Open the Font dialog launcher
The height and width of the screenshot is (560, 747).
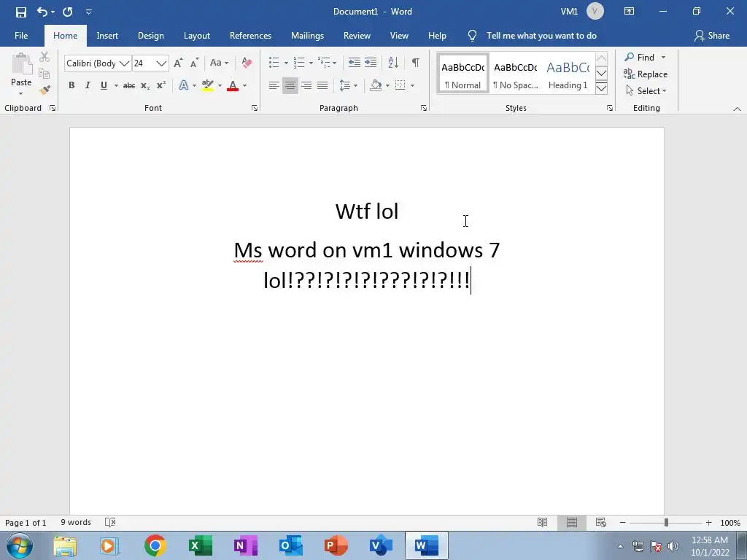pos(255,108)
